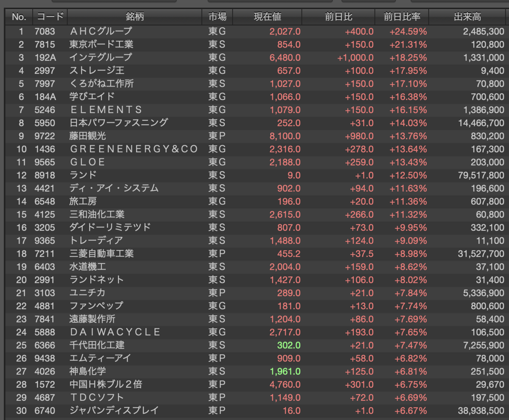
Task: Select ＧＲＥＥＮＥＮＥＲＧＹ＆ＣＯ stock name
Action: [x=134, y=149]
